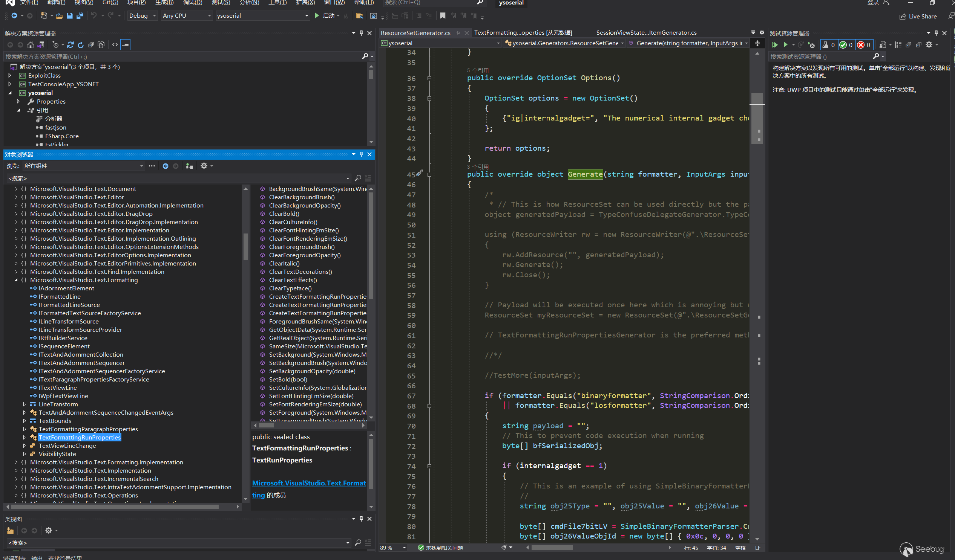Collapse Microsoft.VisualStudio.Text.Formatting namespace
This screenshot has width=955, height=560.
coord(16,280)
